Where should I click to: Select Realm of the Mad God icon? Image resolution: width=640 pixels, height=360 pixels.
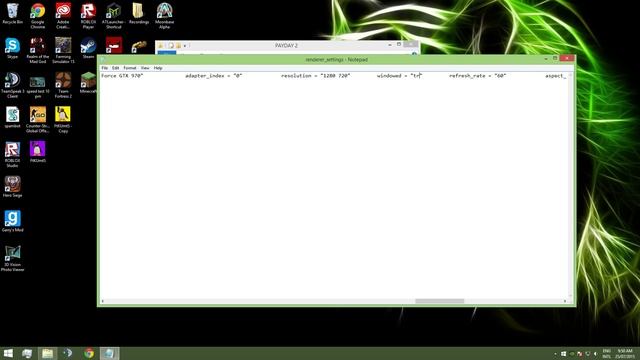click(x=38, y=50)
